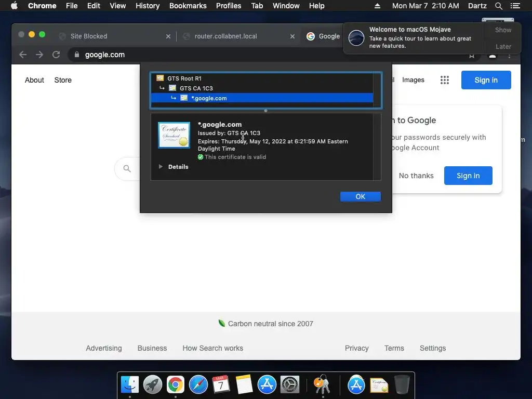The height and width of the screenshot is (399, 532).
Task: Switch to the Site Blocked tab
Action: (x=115, y=36)
